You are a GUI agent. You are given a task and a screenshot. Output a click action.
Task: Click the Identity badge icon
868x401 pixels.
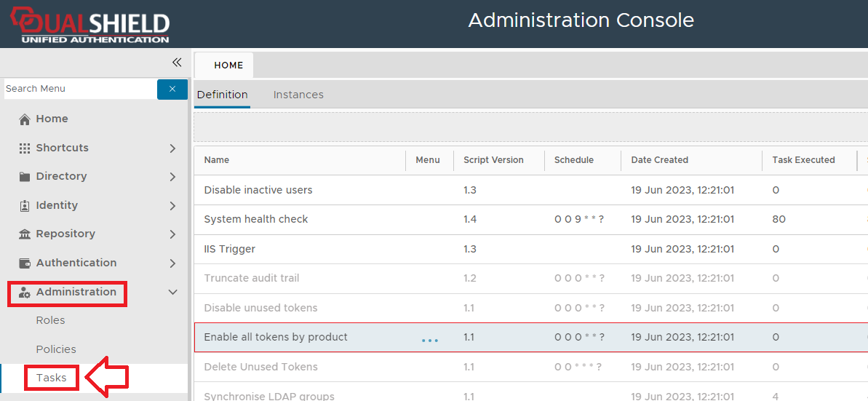pyautogui.click(x=25, y=206)
